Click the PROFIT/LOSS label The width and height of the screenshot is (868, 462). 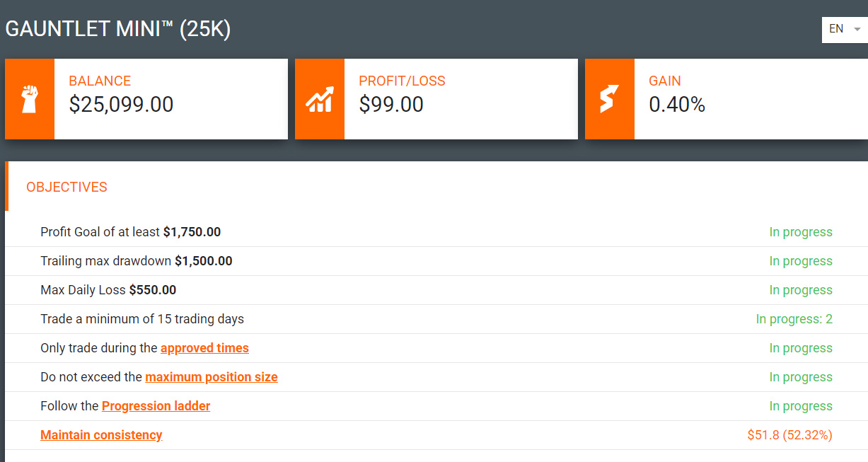click(402, 81)
